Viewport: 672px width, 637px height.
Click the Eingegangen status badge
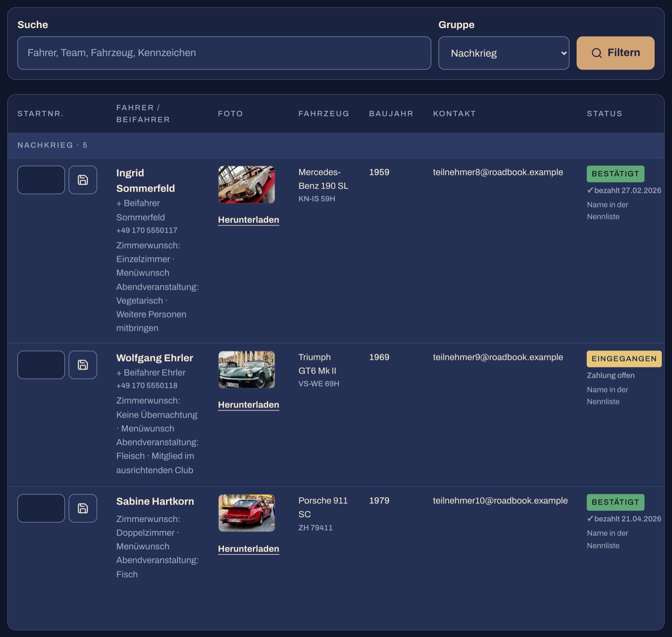(x=624, y=359)
